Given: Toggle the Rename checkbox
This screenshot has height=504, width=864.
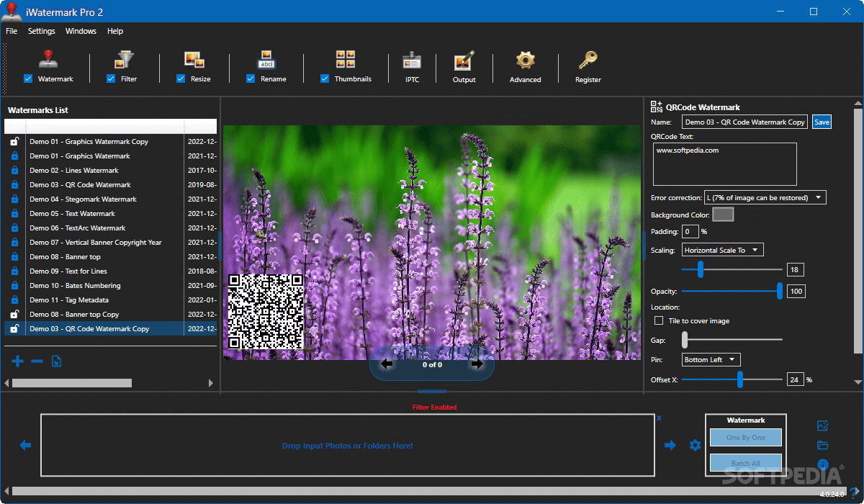Looking at the screenshot, I should [x=251, y=78].
